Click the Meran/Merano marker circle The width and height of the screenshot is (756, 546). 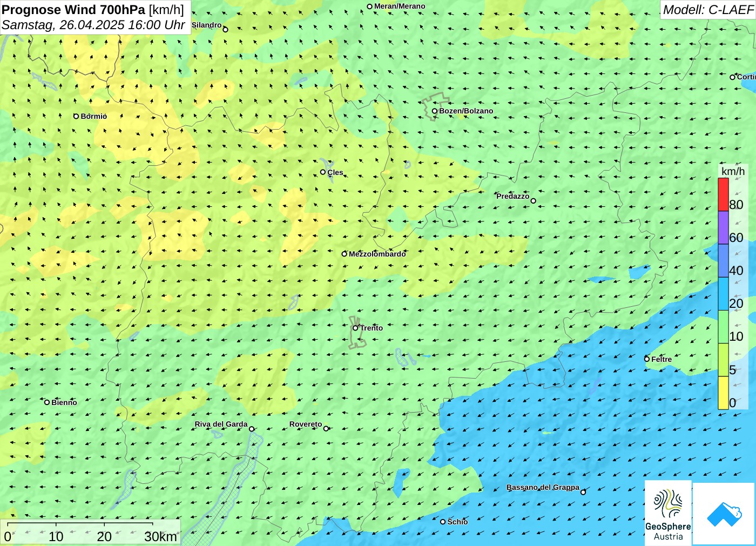point(370,6)
